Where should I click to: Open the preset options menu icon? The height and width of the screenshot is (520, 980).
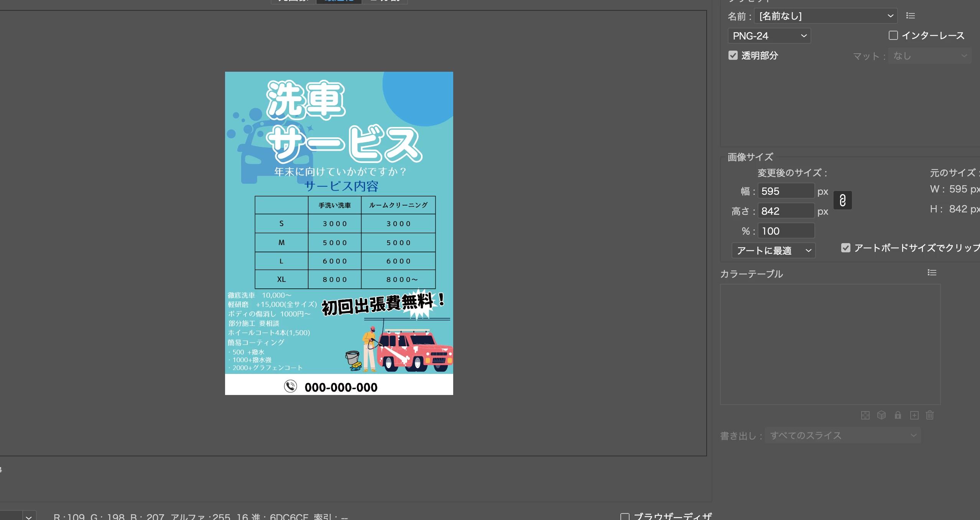point(910,16)
